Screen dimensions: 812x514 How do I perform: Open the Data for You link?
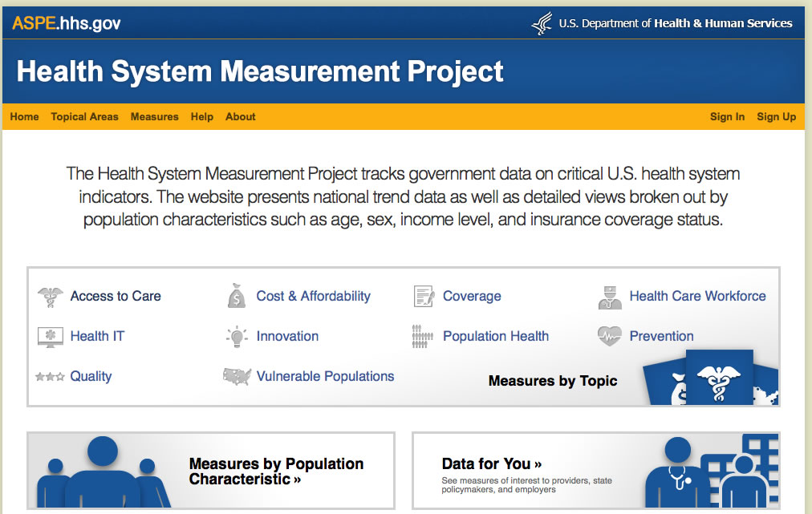pyautogui.click(x=491, y=463)
